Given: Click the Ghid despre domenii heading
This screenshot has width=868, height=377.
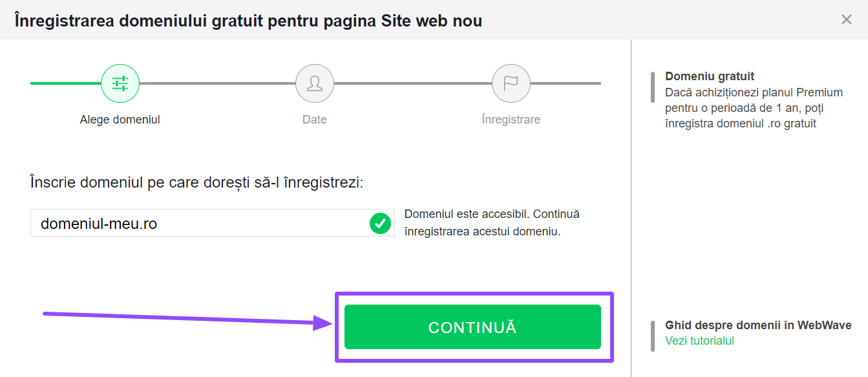Looking at the screenshot, I should 758,325.
